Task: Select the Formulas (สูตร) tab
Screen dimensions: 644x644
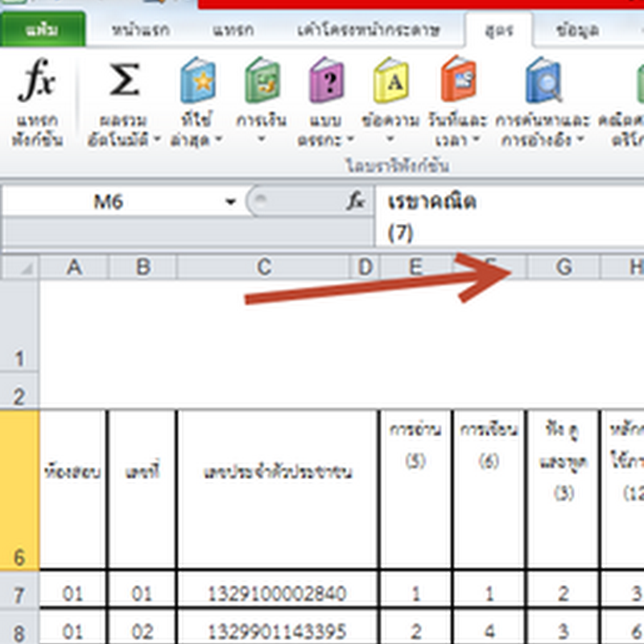Action: click(x=498, y=30)
